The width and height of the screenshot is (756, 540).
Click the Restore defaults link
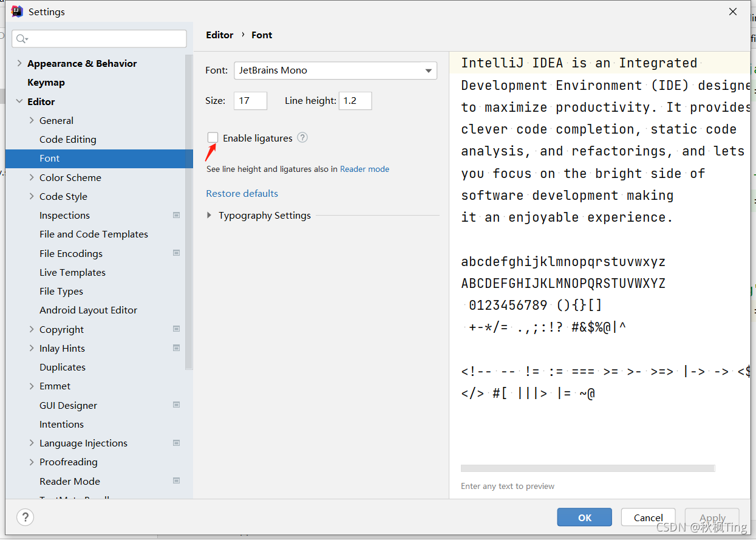242,194
